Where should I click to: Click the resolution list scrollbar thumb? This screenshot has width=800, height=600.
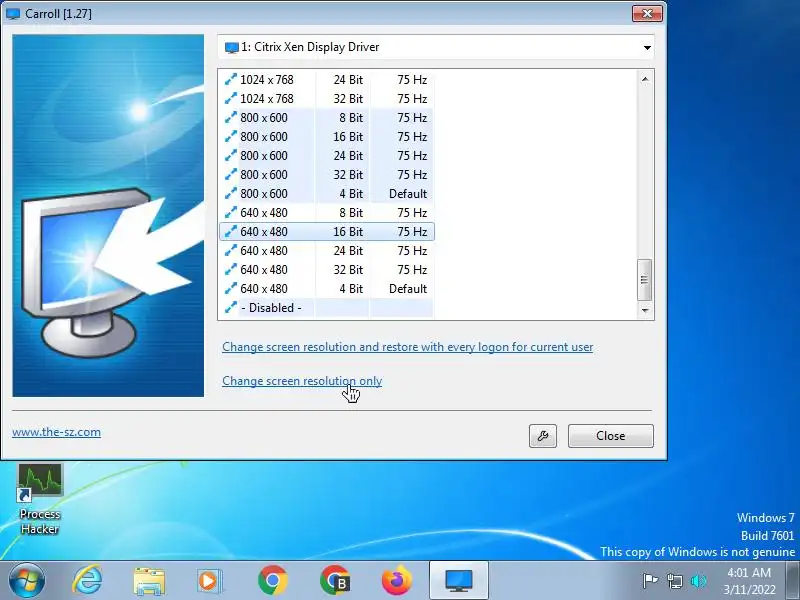[x=644, y=280]
